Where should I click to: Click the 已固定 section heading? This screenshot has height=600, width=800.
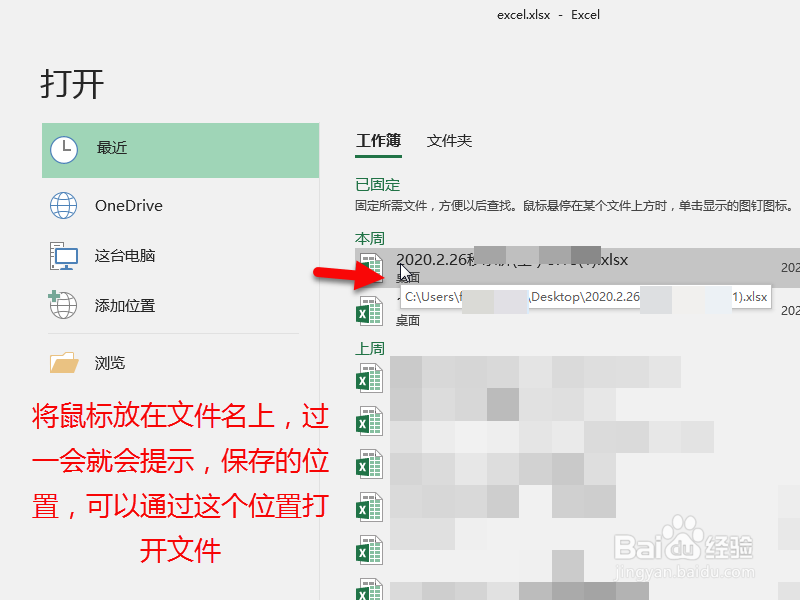[x=378, y=185]
